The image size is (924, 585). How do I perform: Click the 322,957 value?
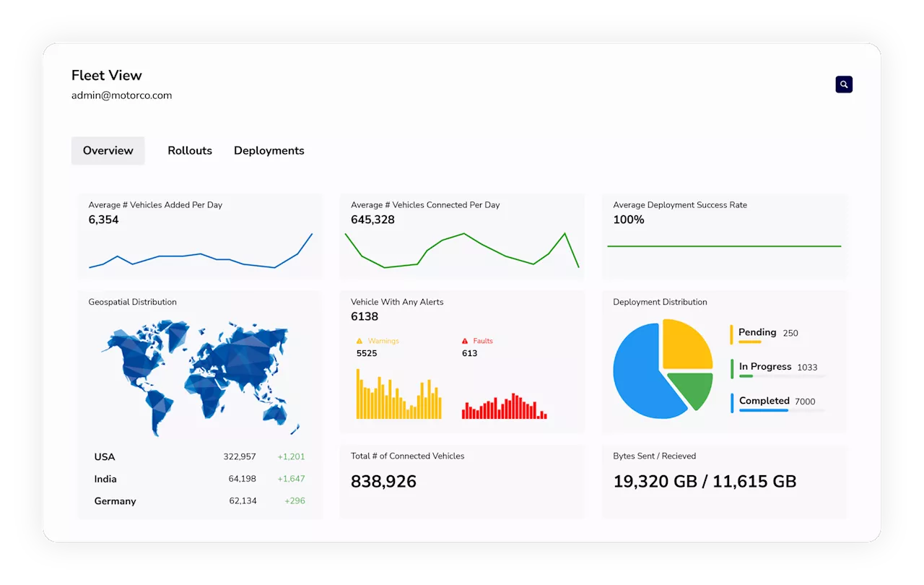click(x=240, y=456)
